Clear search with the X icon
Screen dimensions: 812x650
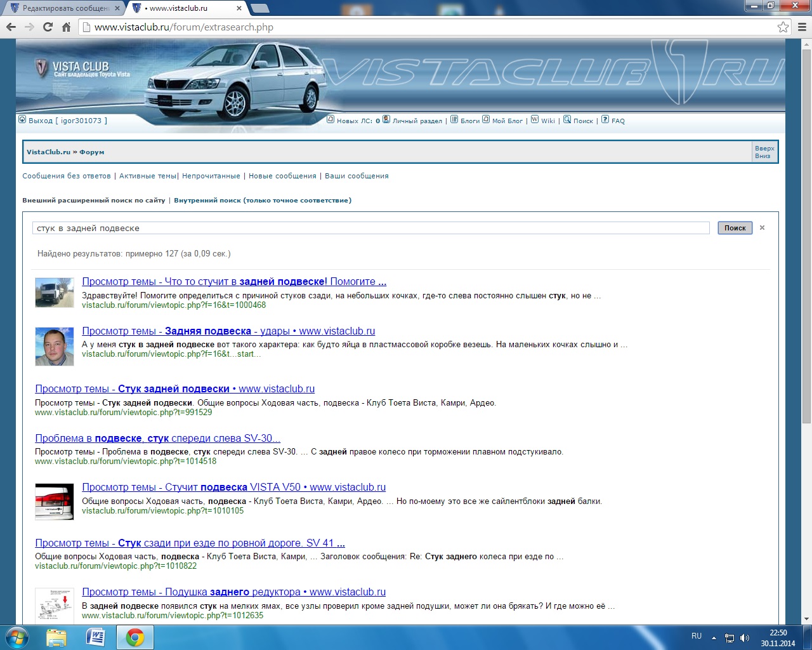[762, 228]
